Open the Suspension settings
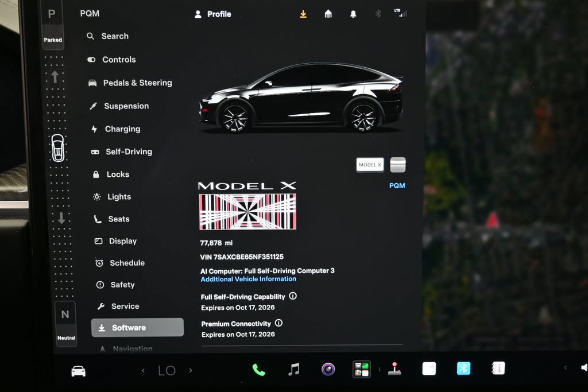 tap(119, 106)
